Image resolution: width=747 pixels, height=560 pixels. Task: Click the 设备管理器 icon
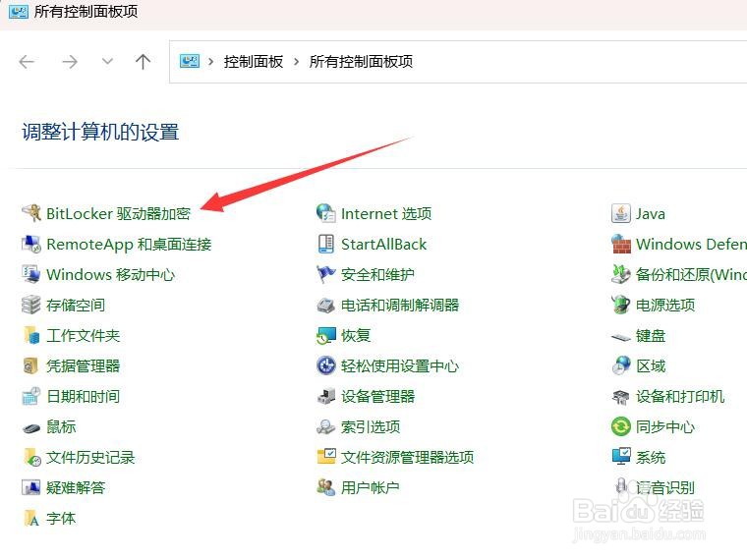coord(326,396)
